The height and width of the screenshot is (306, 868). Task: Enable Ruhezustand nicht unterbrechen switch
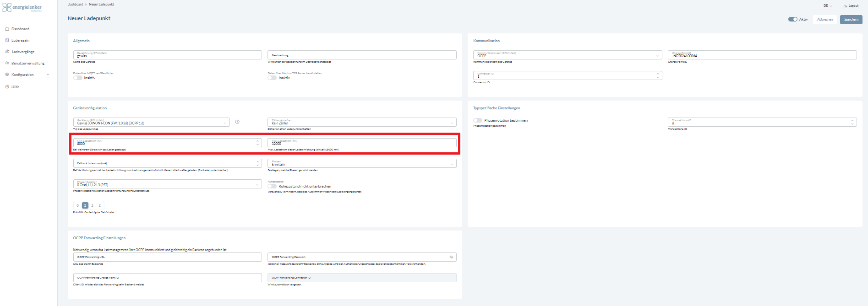pyautogui.click(x=273, y=186)
